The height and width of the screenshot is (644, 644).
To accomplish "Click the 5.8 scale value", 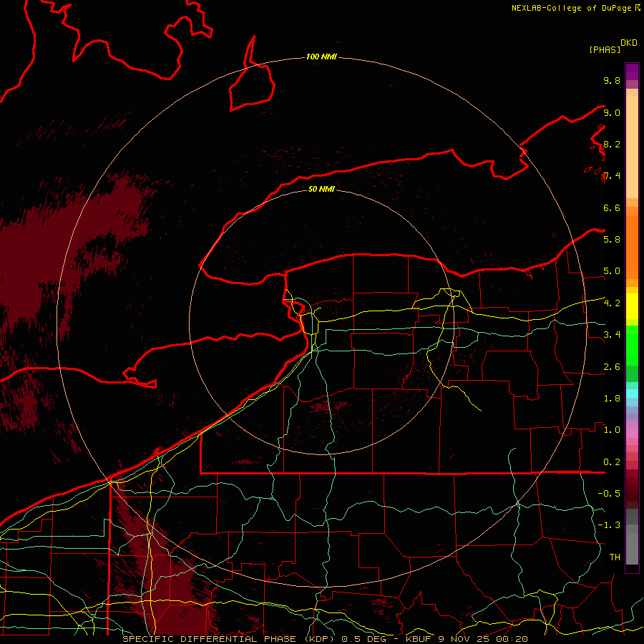I will [612, 239].
